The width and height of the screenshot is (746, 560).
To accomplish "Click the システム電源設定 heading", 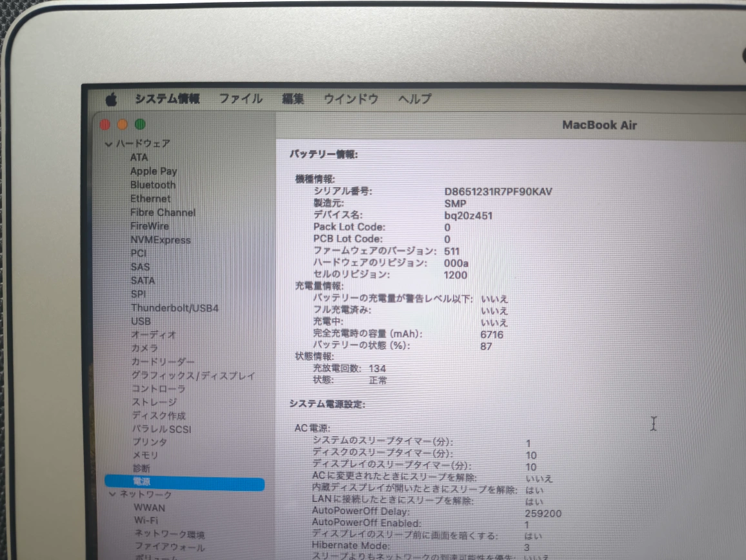I will pyautogui.click(x=327, y=404).
